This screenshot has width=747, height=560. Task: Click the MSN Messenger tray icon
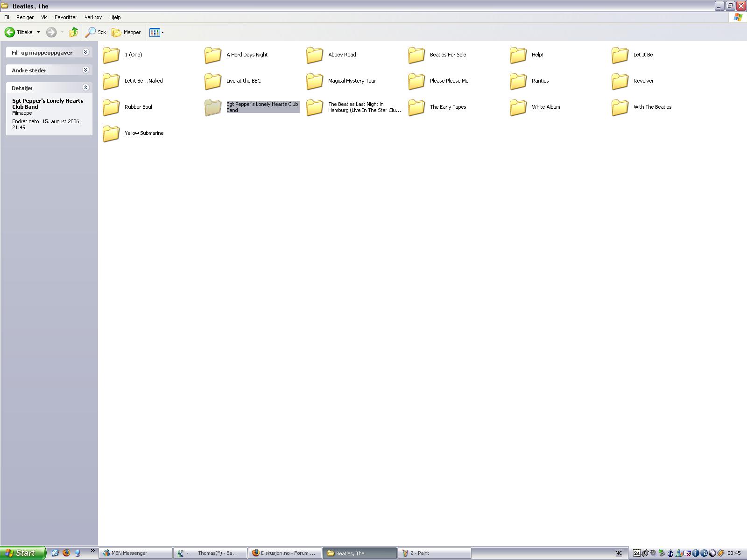point(679,553)
